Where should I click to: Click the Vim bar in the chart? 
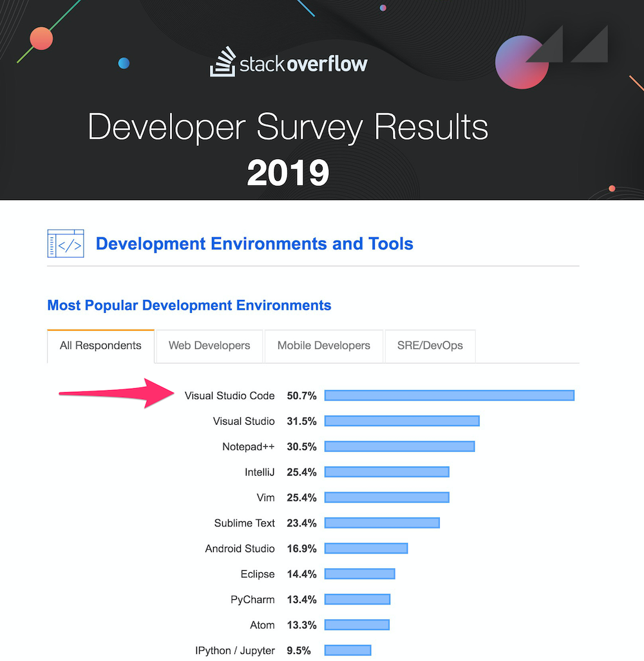[x=387, y=498]
